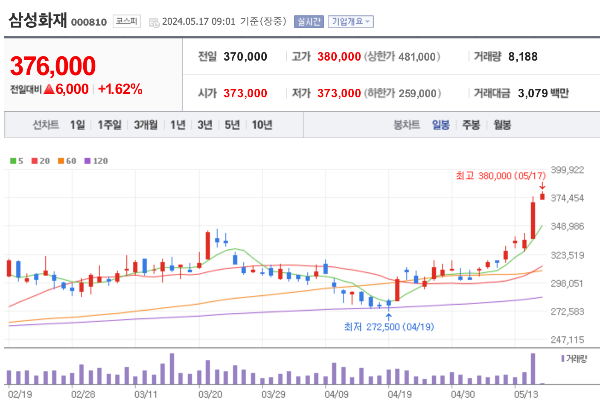
Task: Click the green 5-day moving average swatch
Action: 13,161
